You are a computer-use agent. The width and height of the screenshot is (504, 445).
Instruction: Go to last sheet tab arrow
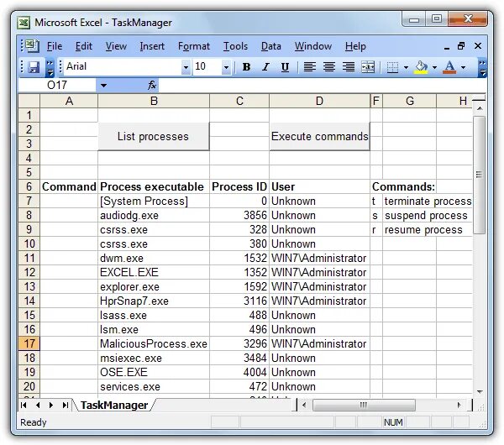(x=66, y=406)
